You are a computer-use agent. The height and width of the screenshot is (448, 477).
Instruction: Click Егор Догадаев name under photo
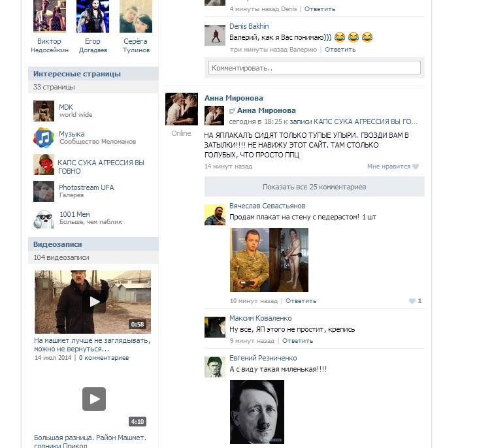[x=93, y=46]
